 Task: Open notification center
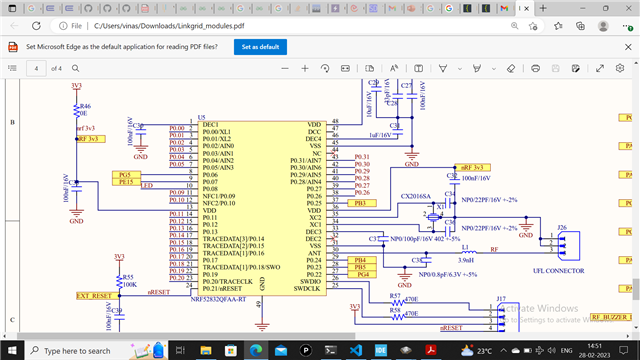[624, 351]
